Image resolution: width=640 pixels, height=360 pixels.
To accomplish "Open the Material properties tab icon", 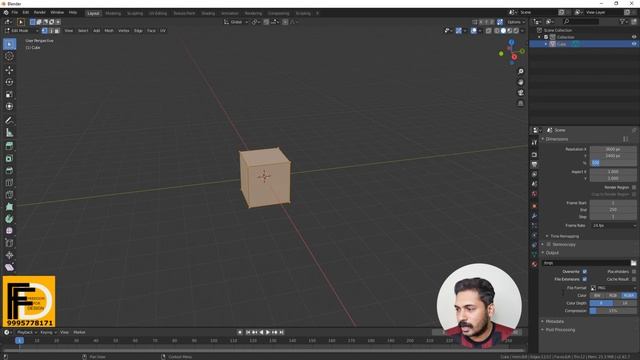I will [x=534, y=264].
